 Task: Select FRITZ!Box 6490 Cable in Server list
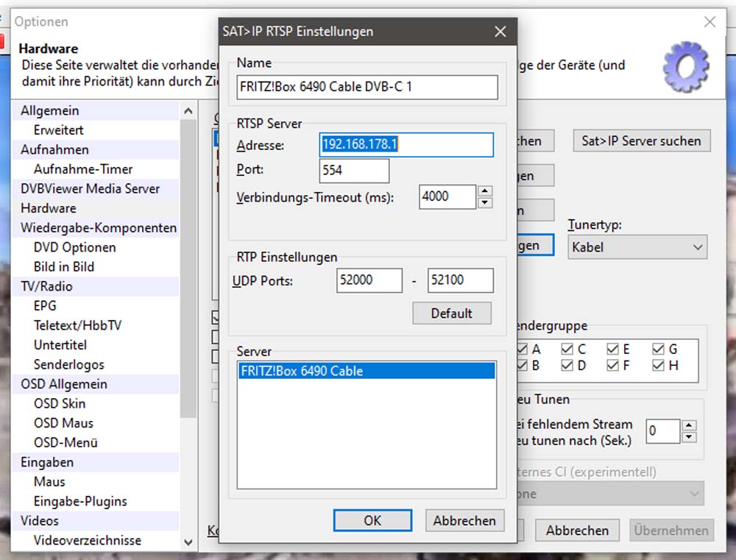tap(366, 372)
